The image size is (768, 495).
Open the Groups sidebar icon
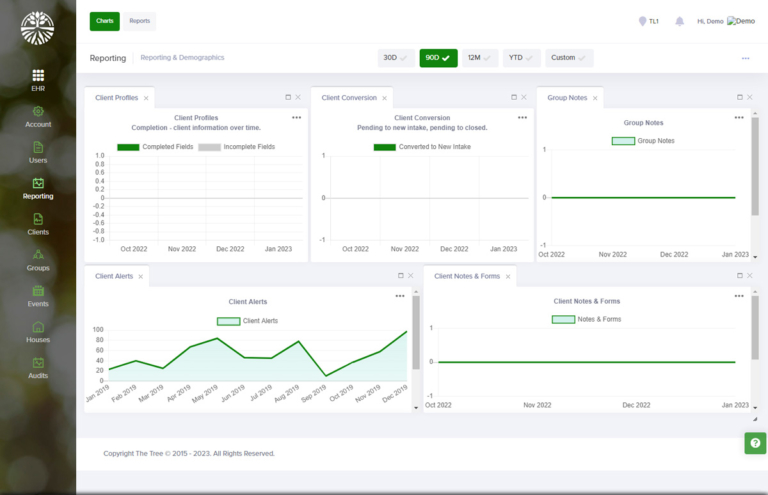[x=38, y=256]
